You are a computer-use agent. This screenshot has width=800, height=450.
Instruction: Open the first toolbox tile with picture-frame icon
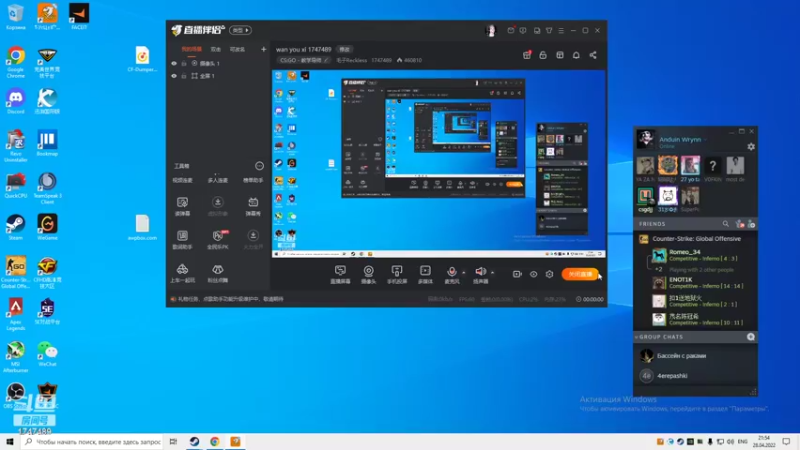point(182,206)
